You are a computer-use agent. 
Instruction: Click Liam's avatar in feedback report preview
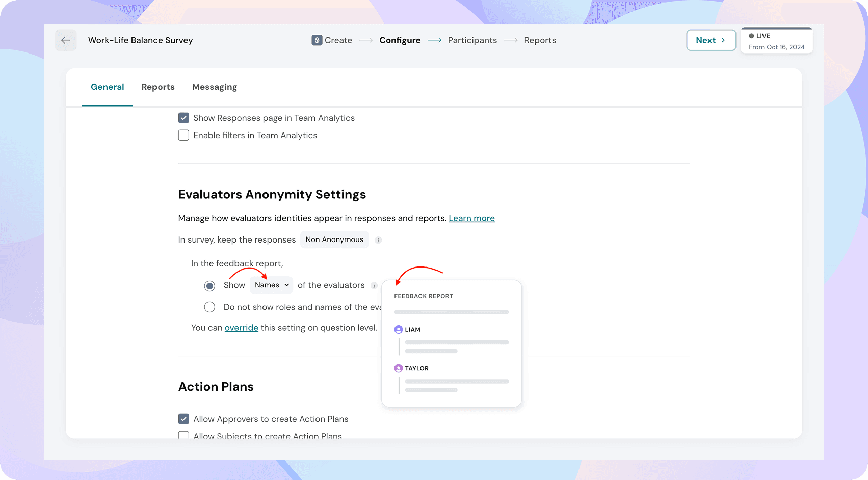(399, 330)
